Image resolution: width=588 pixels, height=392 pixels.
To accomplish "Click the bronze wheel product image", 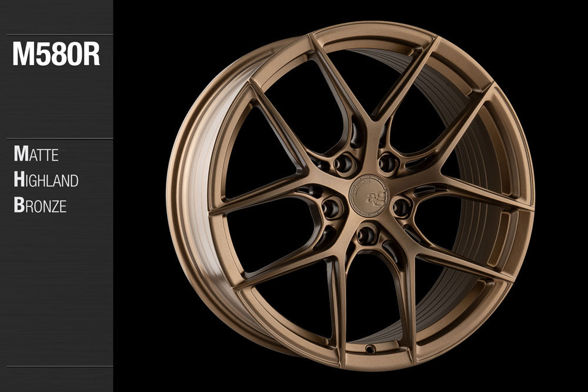I will [x=350, y=196].
